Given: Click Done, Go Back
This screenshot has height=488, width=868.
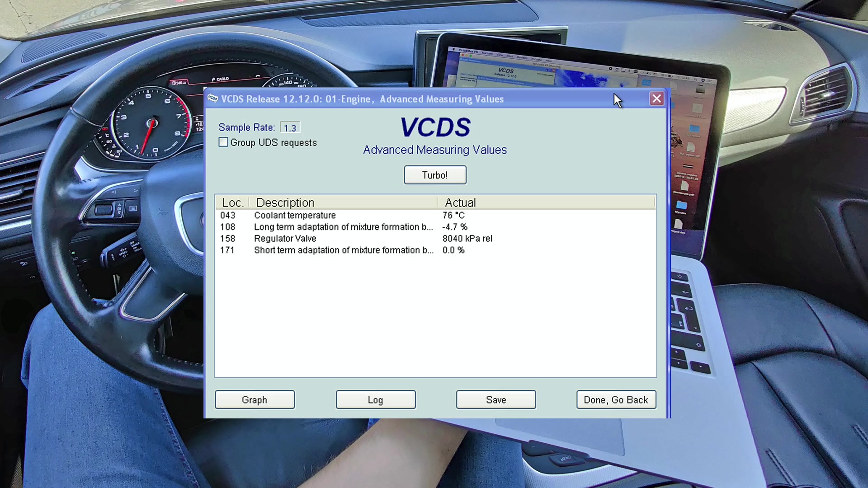Looking at the screenshot, I should tap(616, 400).
